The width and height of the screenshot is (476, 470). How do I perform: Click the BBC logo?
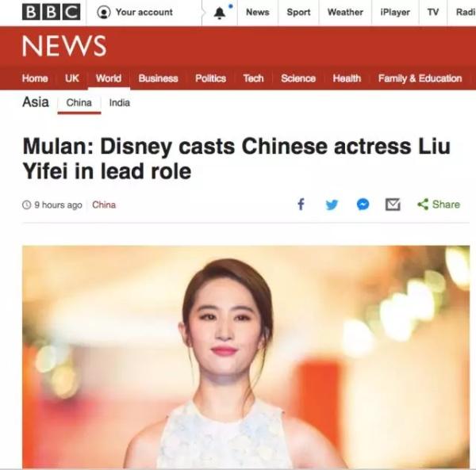click(52, 12)
